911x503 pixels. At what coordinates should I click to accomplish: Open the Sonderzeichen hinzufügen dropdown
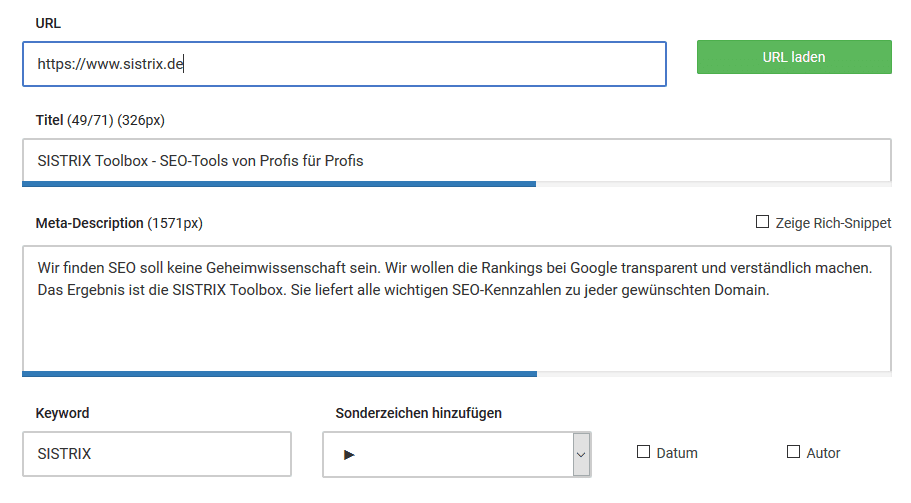[457, 454]
